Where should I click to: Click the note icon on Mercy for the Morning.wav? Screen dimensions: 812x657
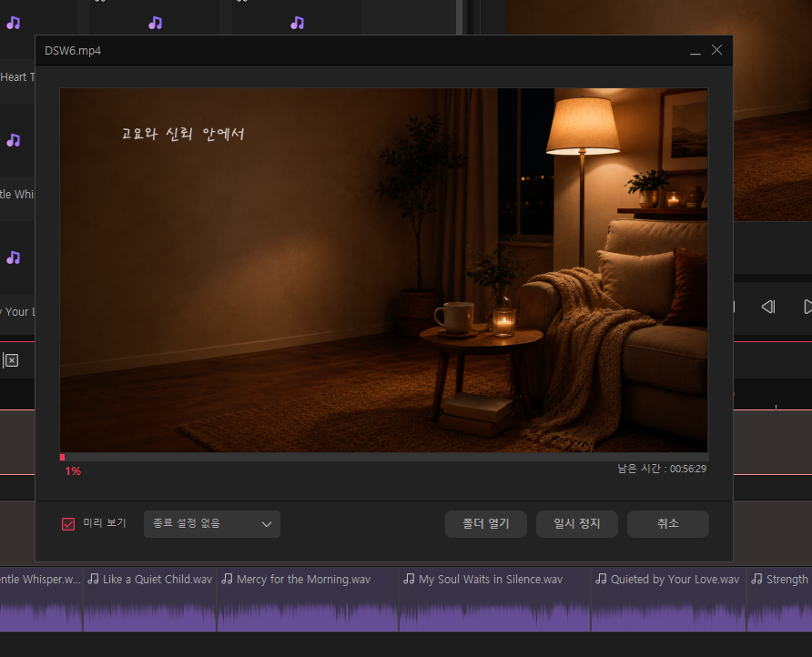coord(227,579)
